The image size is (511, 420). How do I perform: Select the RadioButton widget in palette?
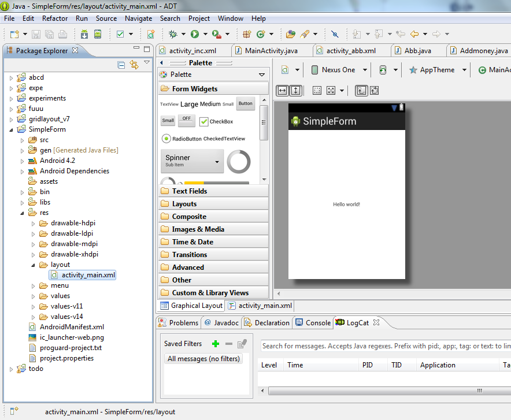coord(182,139)
